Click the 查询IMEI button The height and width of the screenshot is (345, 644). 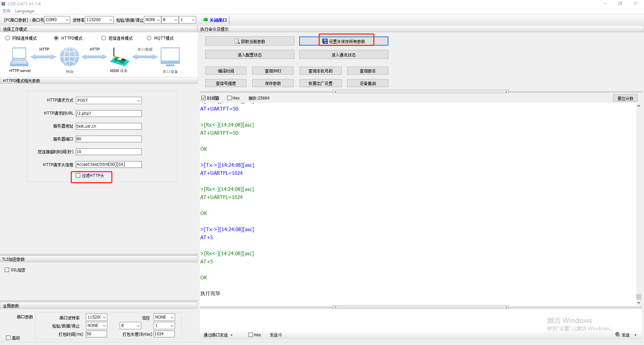click(273, 71)
